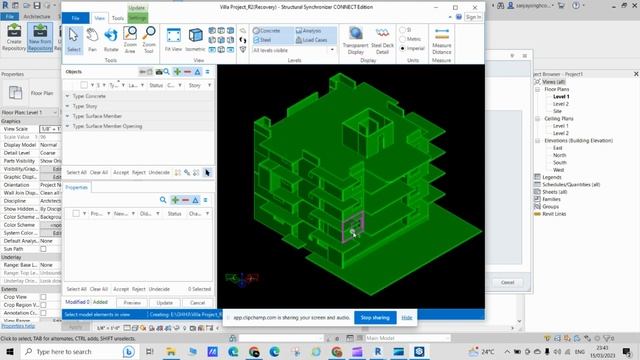The width and height of the screenshot is (640, 360).
Task: Click search icon in Objects panel toolbar
Action: 167,72
